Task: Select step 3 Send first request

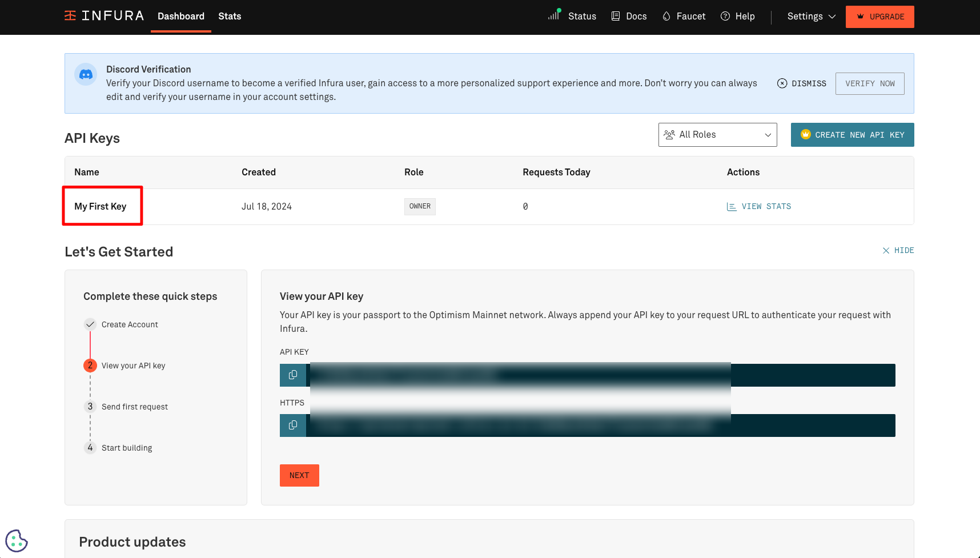Action: (126, 407)
